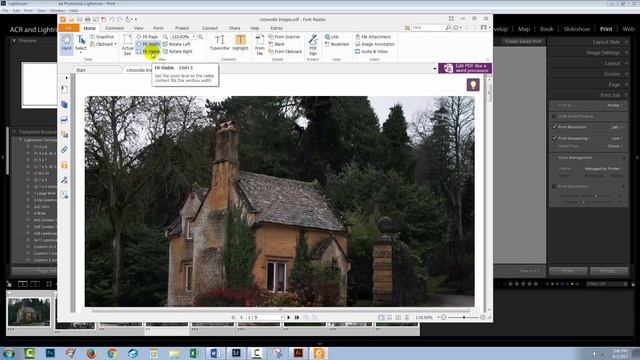640x360 pixels.
Task: Open the Start document tab
Action: (x=81, y=70)
